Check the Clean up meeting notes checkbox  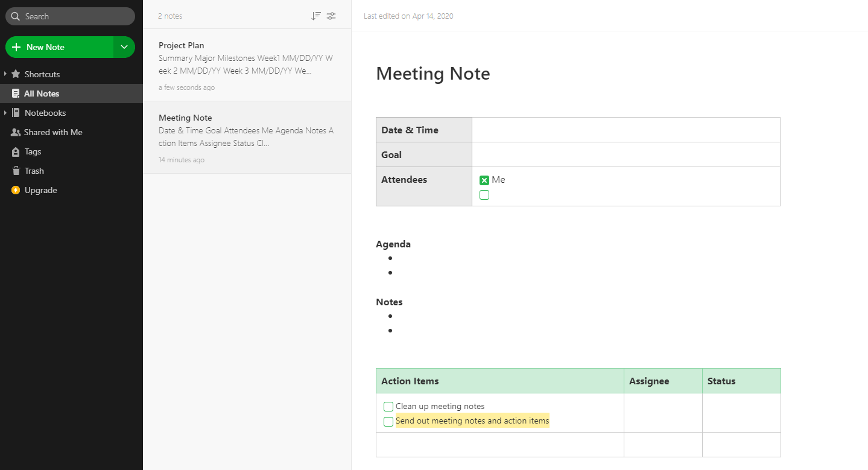388,406
